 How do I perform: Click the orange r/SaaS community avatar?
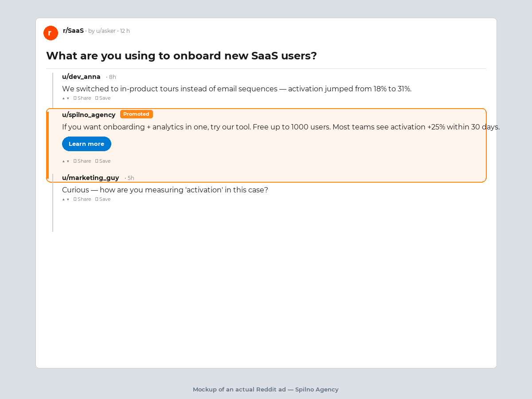pos(51,33)
